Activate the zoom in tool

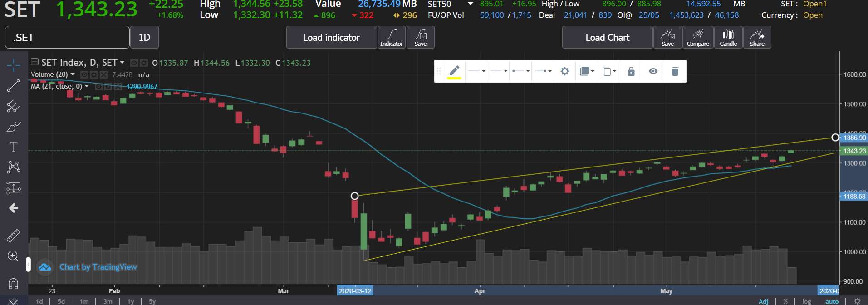tap(14, 256)
